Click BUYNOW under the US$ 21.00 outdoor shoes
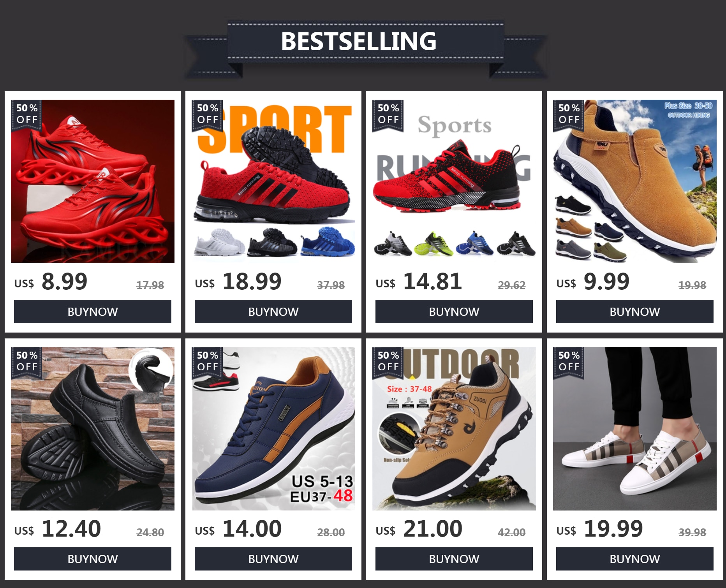This screenshot has width=726, height=588. (x=454, y=559)
